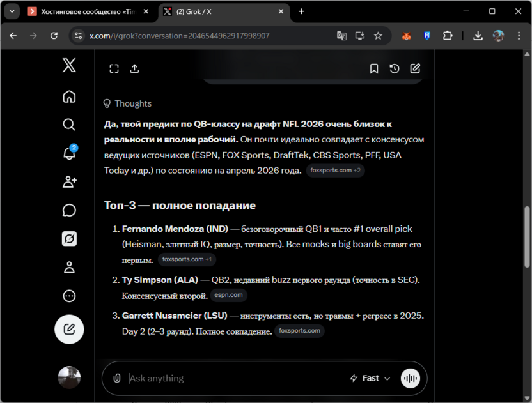532x403 pixels.
Task: Open Profile icon in sidebar
Action: (69, 268)
